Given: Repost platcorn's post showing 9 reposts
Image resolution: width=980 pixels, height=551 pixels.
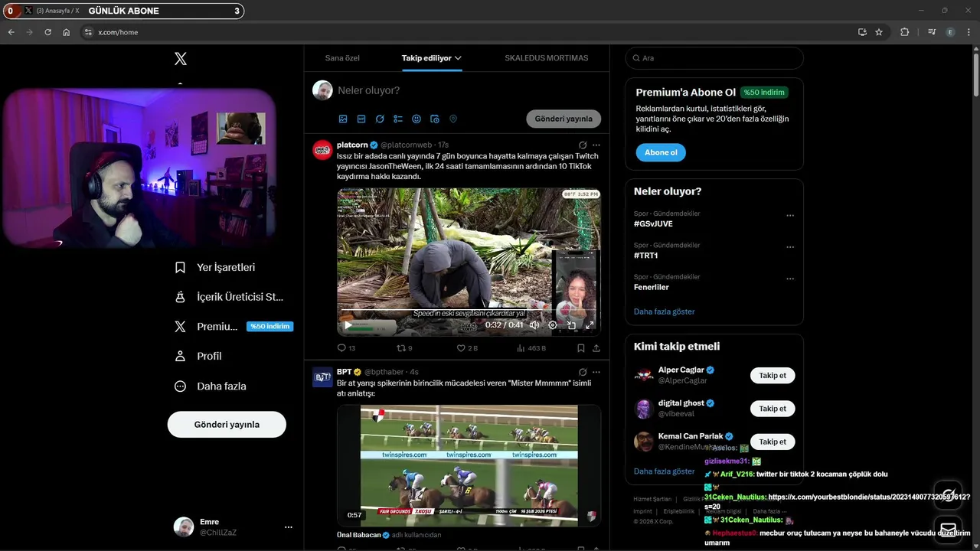Looking at the screenshot, I should [404, 348].
